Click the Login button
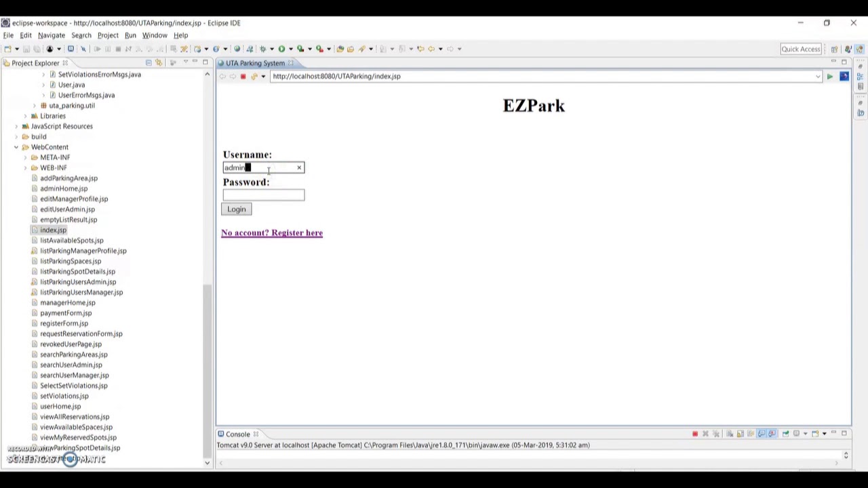This screenshot has height=488, width=868. 237,209
